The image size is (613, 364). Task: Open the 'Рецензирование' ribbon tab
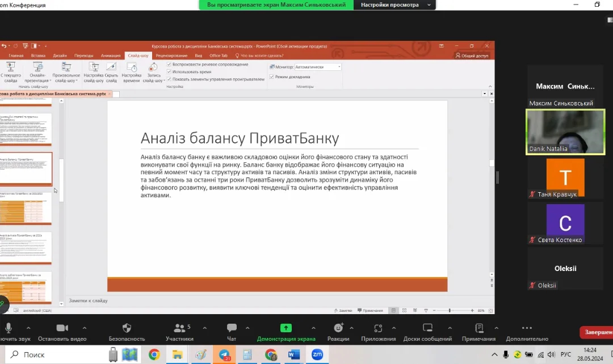click(171, 56)
